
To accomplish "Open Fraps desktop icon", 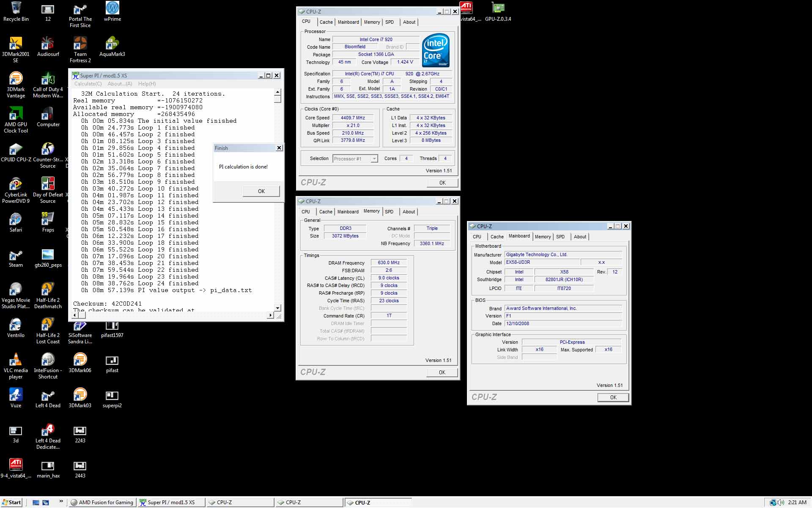I will pyautogui.click(x=48, y=222).
